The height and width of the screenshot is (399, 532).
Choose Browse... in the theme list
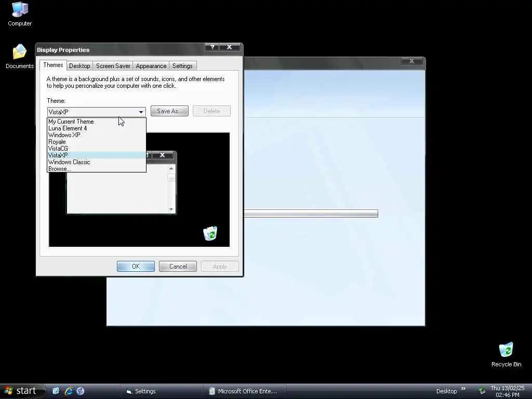[96, 169]
